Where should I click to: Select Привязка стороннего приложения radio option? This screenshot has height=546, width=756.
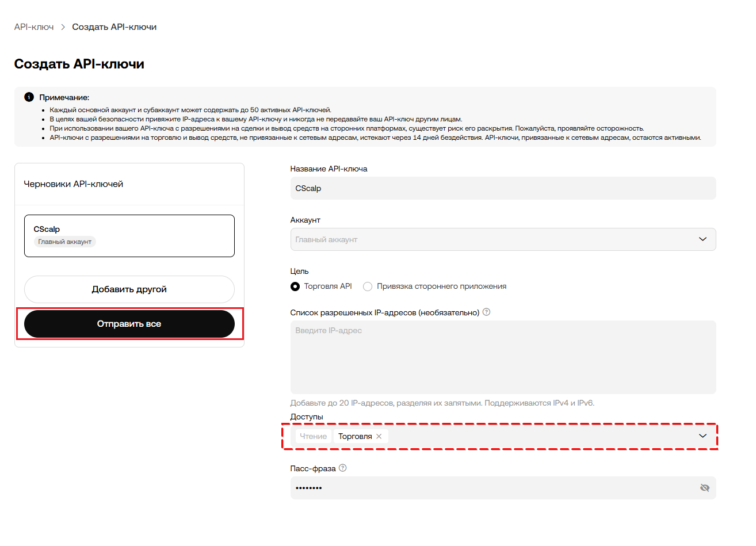click(368, 287)
